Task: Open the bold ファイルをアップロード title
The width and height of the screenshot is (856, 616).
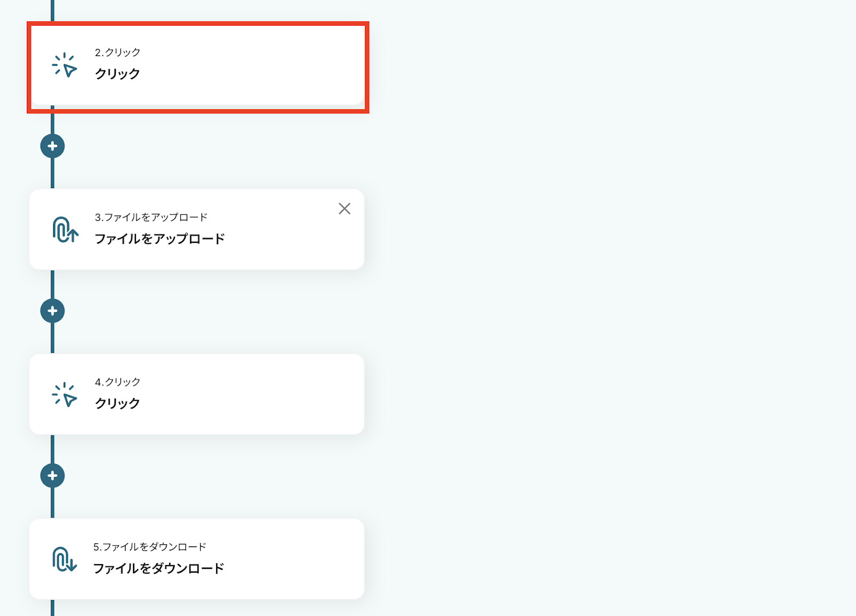Action: point(159,238)
